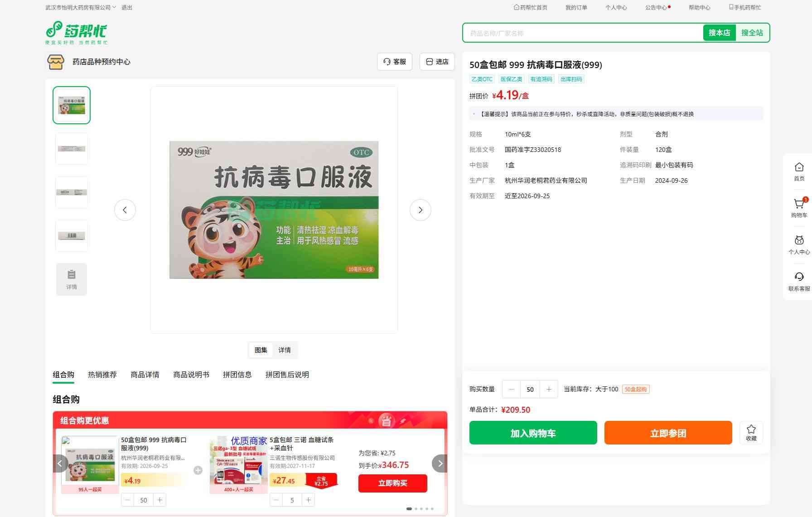
Task: Show next product image with right arrow
Action: pyautogui.click(x=420, y=210)
